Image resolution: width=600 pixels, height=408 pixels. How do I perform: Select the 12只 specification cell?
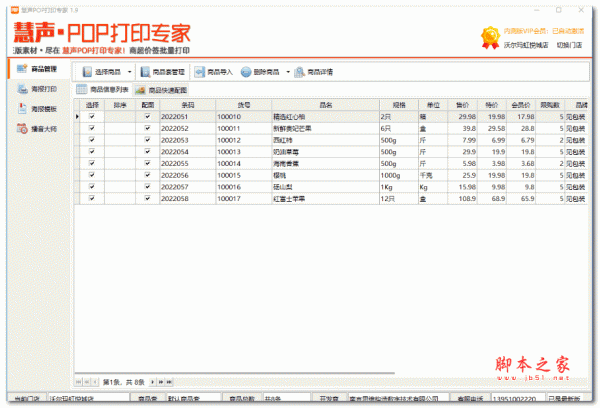click(399, 199)
